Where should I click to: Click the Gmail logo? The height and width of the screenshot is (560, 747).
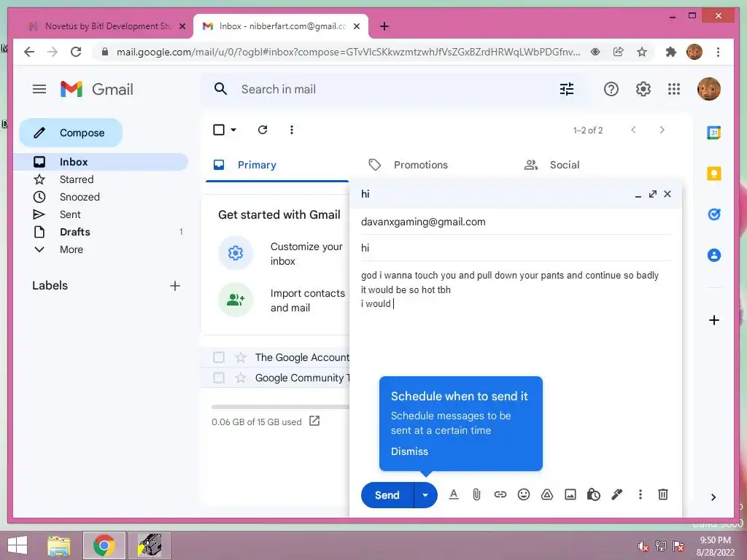(x=97, y=89)
